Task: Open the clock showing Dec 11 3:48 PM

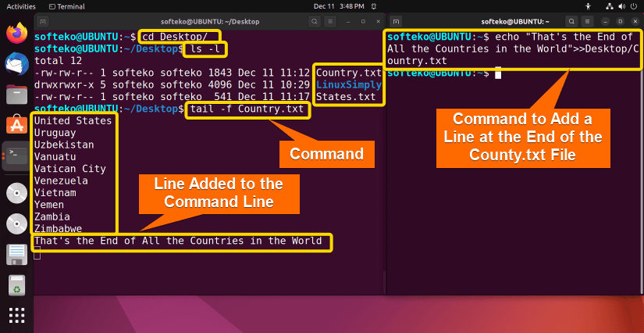Action: [339, 6]
